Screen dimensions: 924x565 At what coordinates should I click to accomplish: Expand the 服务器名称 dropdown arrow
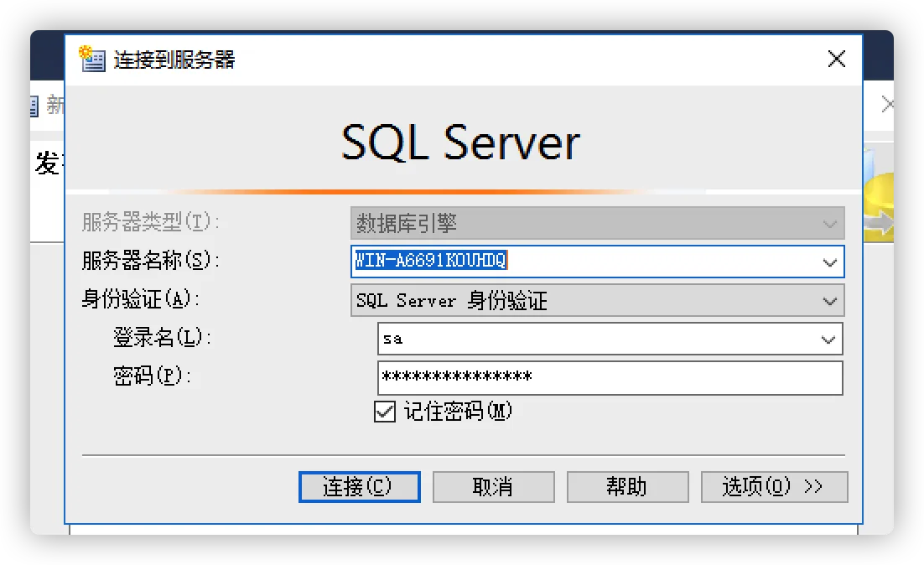tap(829, 262)
